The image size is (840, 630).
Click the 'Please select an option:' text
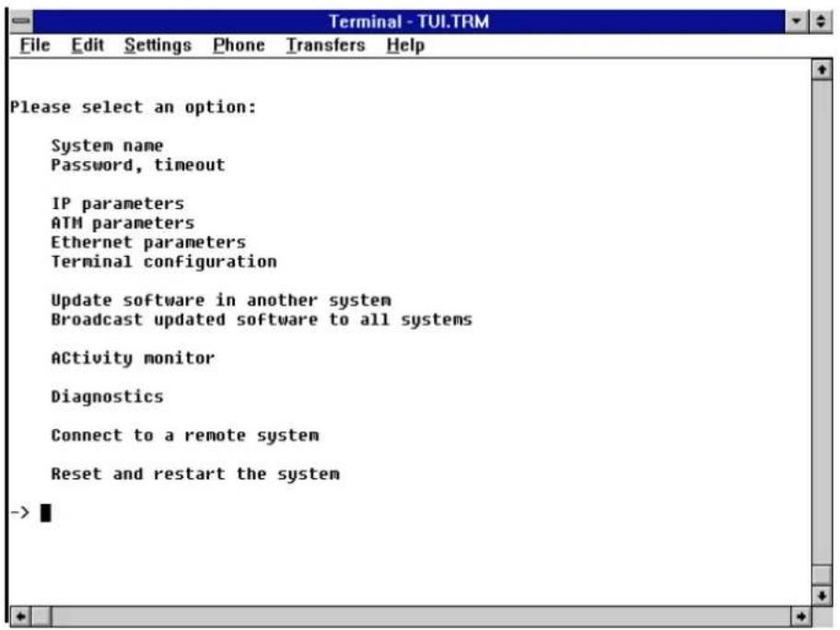pyautogui.click(x=134, y=107)
